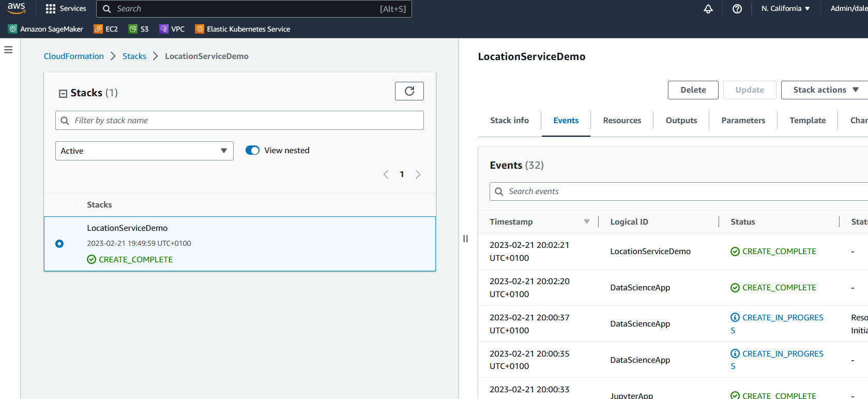Click the top AWS search box

tap(254, 9)
